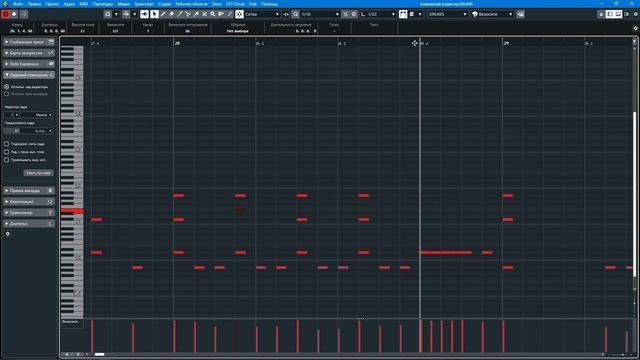Select the Zoom magnifier tool
The width and height of the screenshot is (640, 360).
click(x=213, y=14)
